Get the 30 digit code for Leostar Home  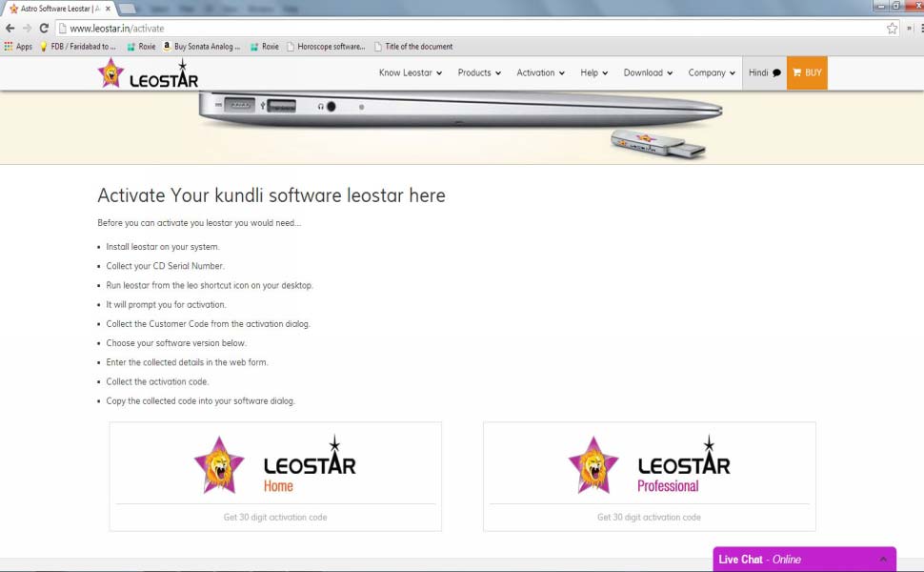tap(275, 517)
